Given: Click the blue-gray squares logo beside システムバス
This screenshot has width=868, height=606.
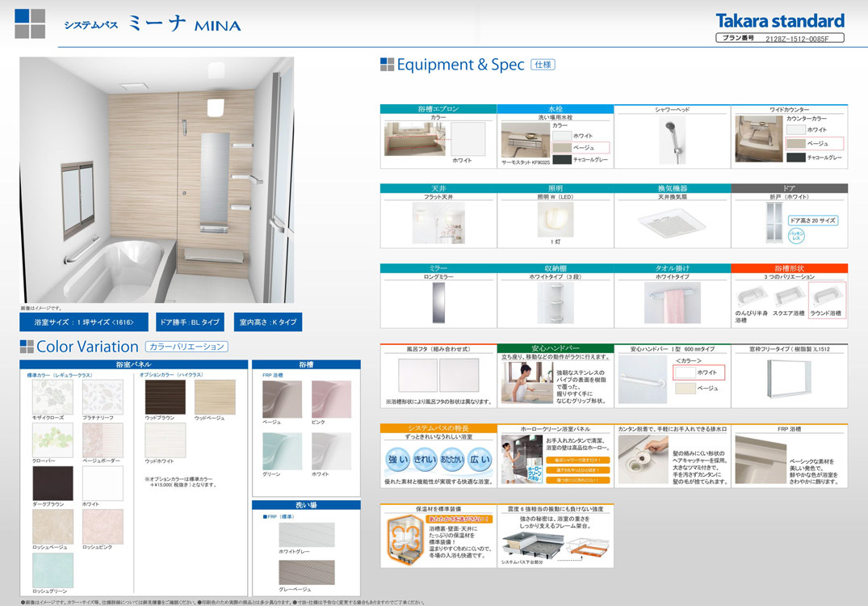Looking at the screenshot, I should pos(30,23).
